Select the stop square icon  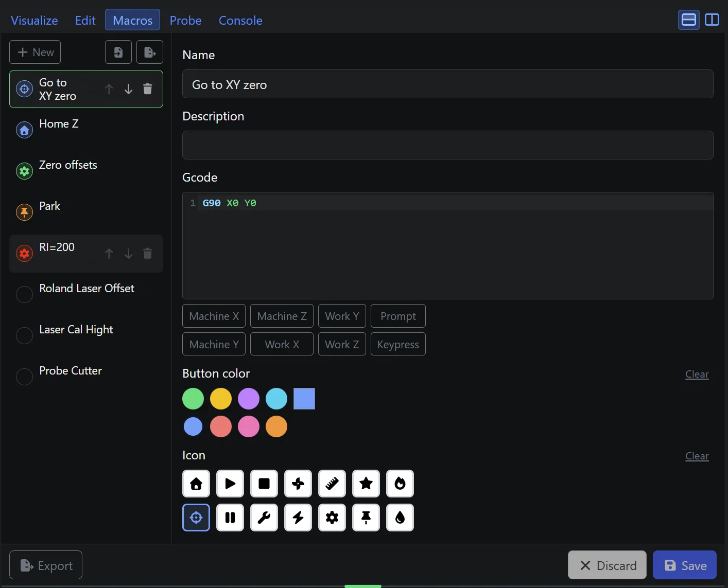(264, 484)
